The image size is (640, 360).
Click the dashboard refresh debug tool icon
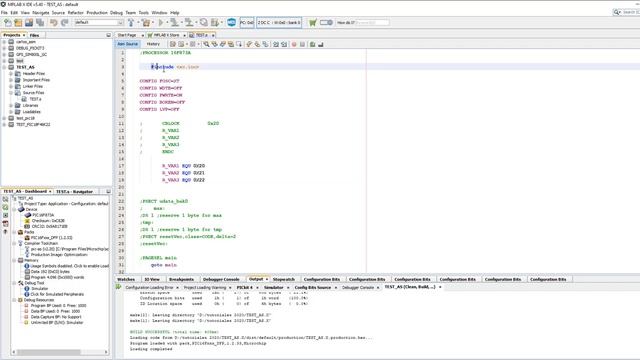click(x=5, y=207)
